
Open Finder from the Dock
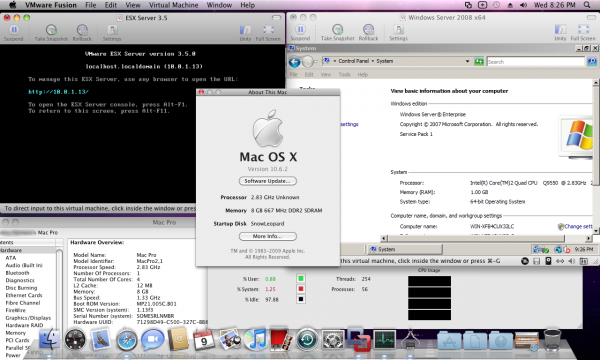50,339
